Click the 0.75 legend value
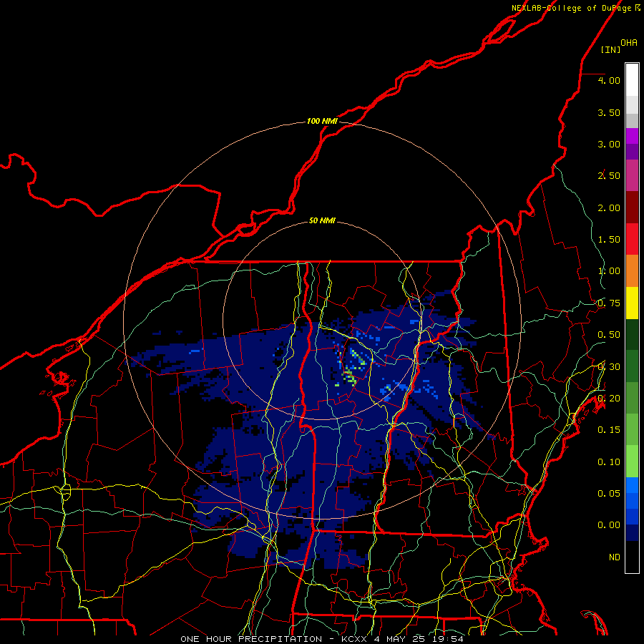Image resolution: width=644 pixels, height=644 pixels. (609, 303)
